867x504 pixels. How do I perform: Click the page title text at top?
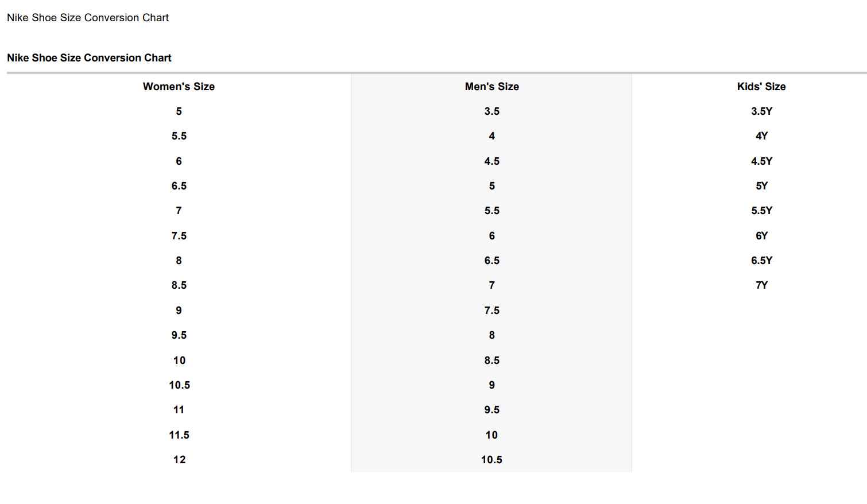point(88,18)
